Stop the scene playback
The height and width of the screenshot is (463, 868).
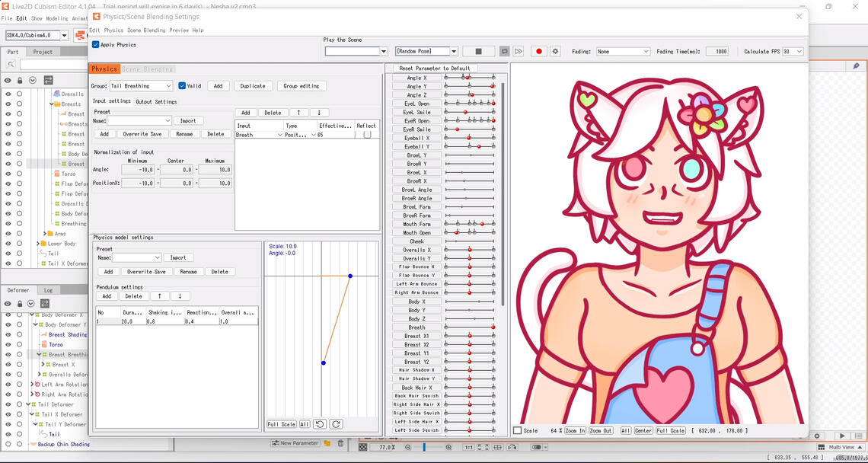click(478, 51)
